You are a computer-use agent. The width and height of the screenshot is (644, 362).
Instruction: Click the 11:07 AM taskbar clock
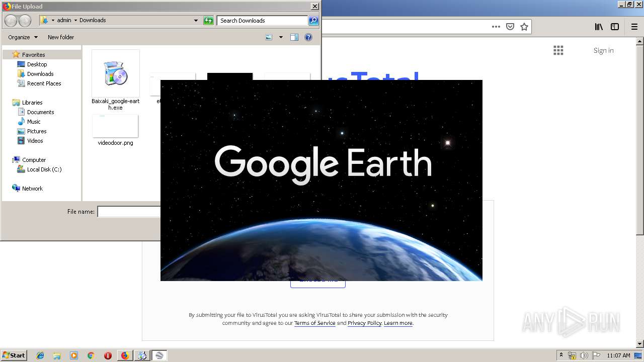click(x=618, y=355)
